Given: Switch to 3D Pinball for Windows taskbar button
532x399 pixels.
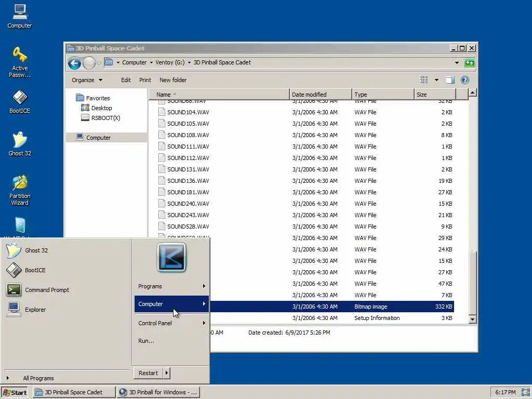Looking at the screenshot, I should tap(158, 392).
